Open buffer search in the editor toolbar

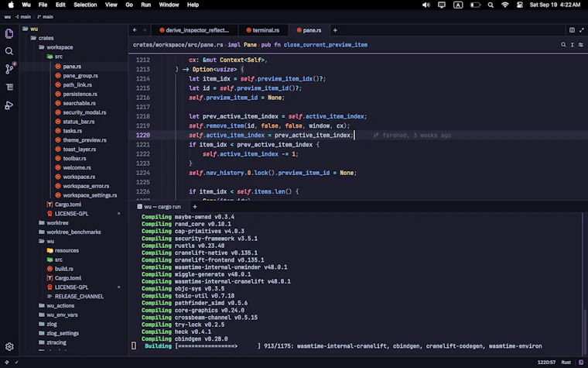coord(563,45)
